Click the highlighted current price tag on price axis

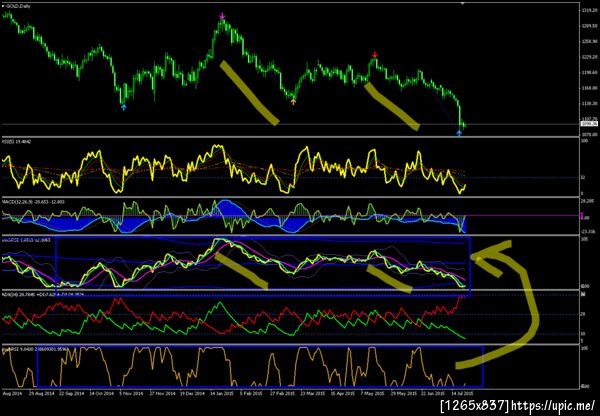589,124
